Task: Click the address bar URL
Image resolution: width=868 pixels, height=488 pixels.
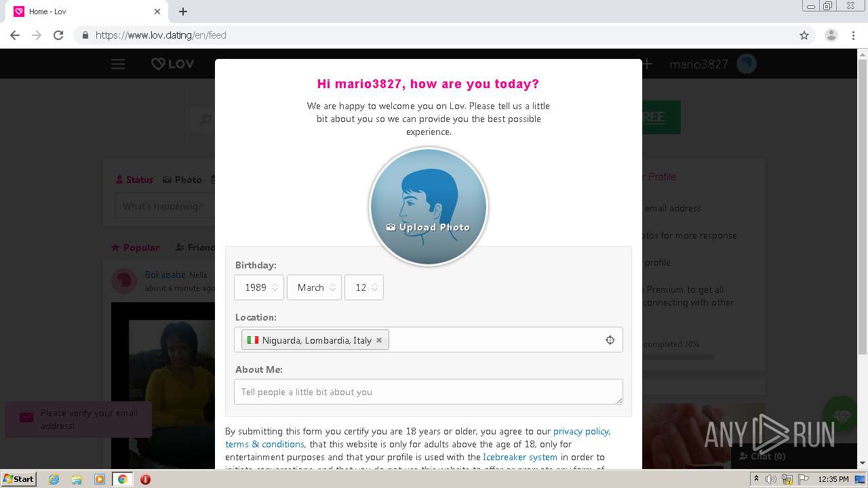Action: pyautogui.click(x=161, y=35)
